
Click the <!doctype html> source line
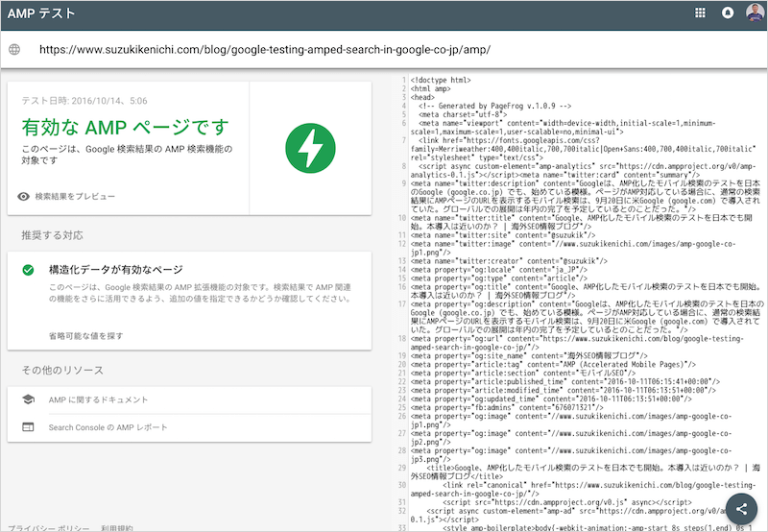(x=441, y=80)
